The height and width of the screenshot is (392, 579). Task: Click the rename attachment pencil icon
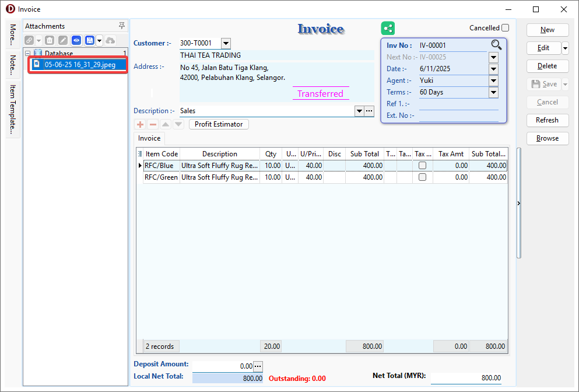63,40
